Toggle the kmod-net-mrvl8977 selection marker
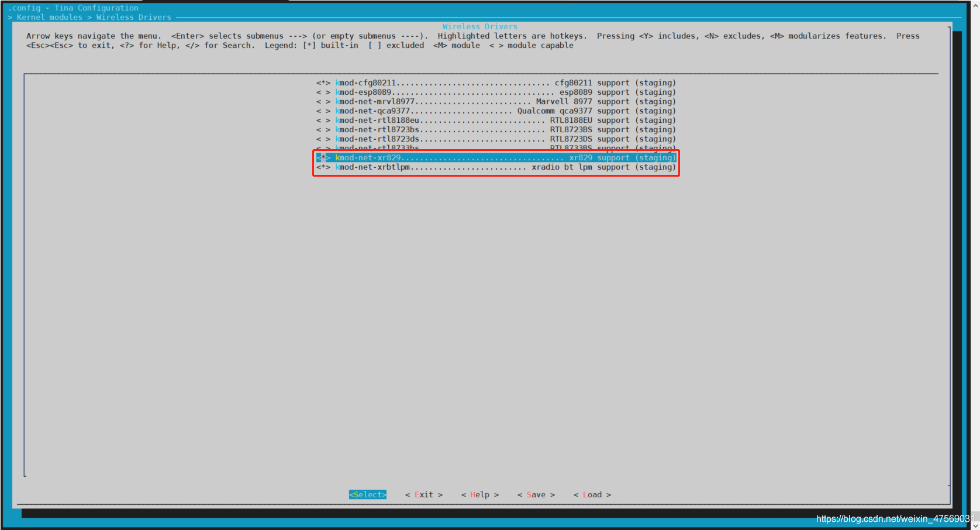This screenshot has height=530, width=980. point(323,102)
